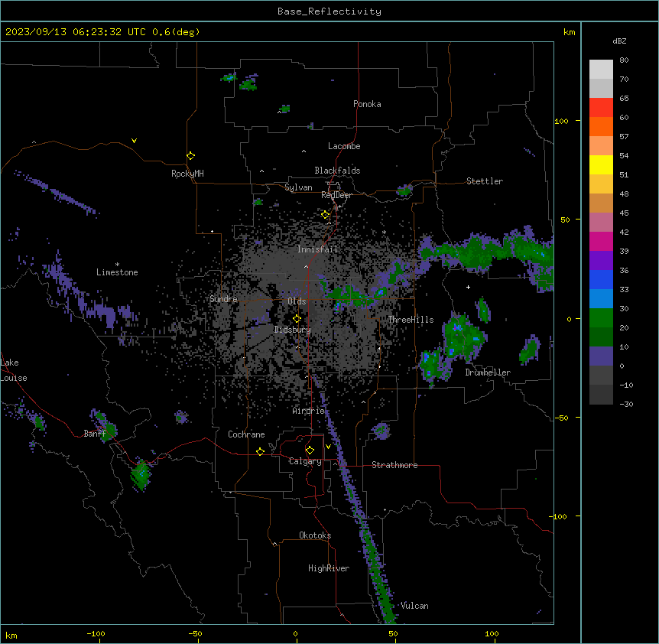Image resolution: width=659 pixels, height=644 pixels.
Task: Click the ThreeHills label
Action: coord(411,320)
